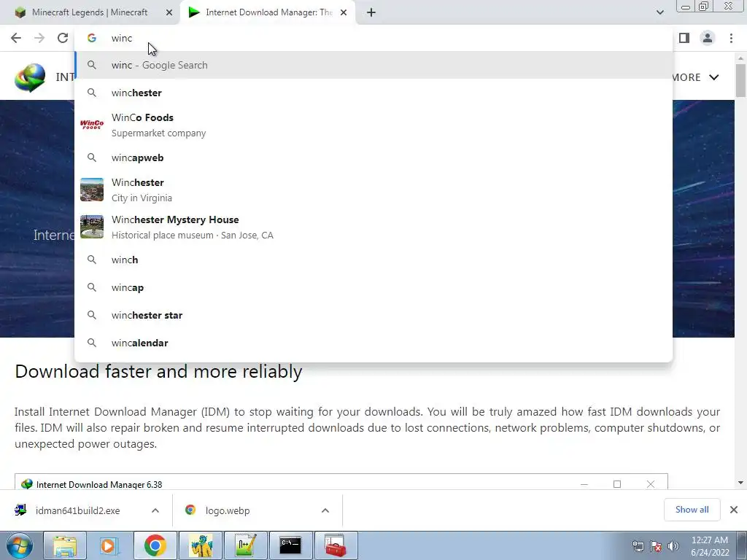Viewport: 747px width, 560px height.
Task: Click the address bar text 'winc'
Action: (122, 38)
